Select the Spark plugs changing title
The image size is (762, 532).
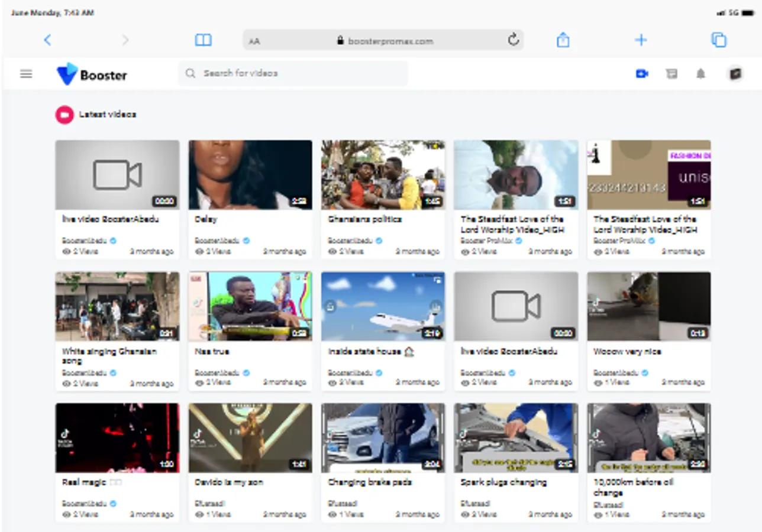pyautogui.click(x=503, y=482)
